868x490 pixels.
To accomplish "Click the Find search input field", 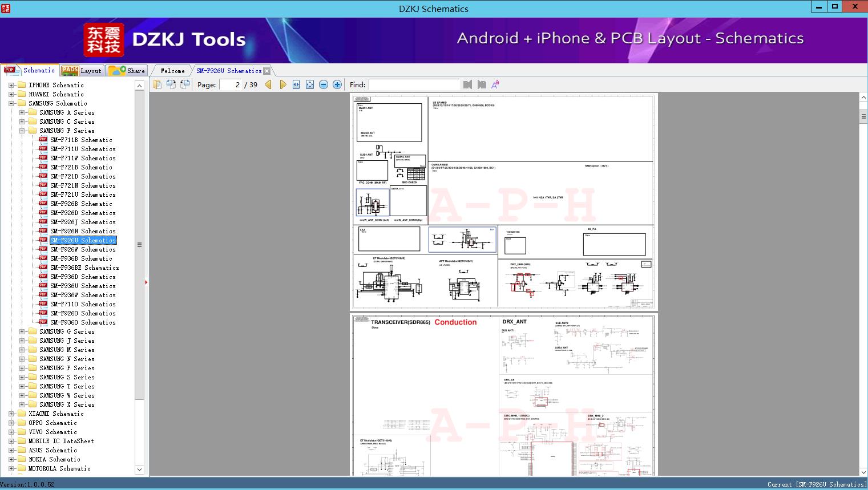I will tap(414, 84).
